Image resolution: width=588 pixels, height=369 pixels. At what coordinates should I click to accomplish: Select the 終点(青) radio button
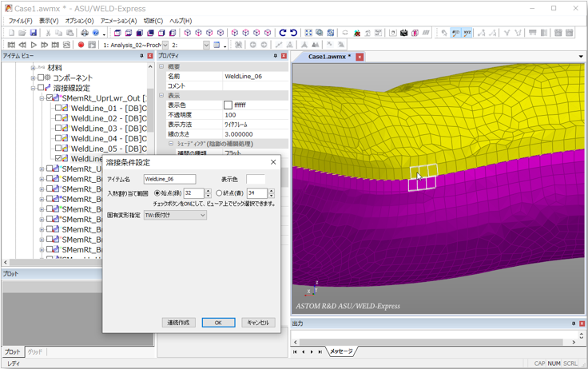click(x=220, y=193)
